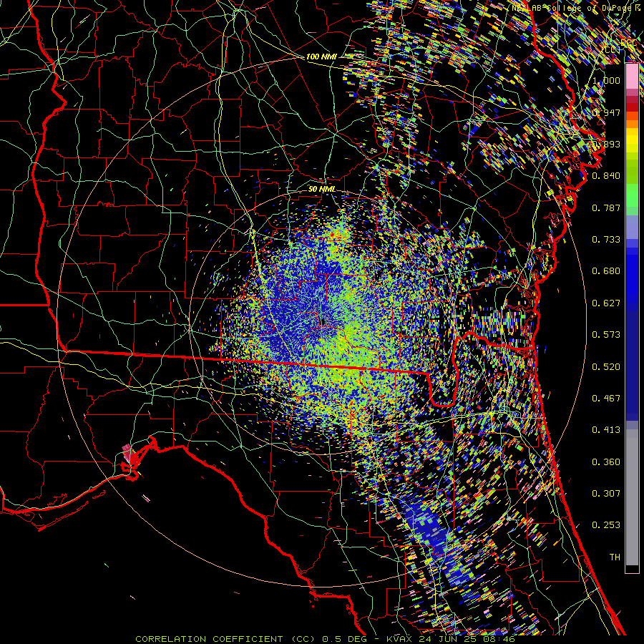Click the 0.413 legend value

click(x=606, y=430)
